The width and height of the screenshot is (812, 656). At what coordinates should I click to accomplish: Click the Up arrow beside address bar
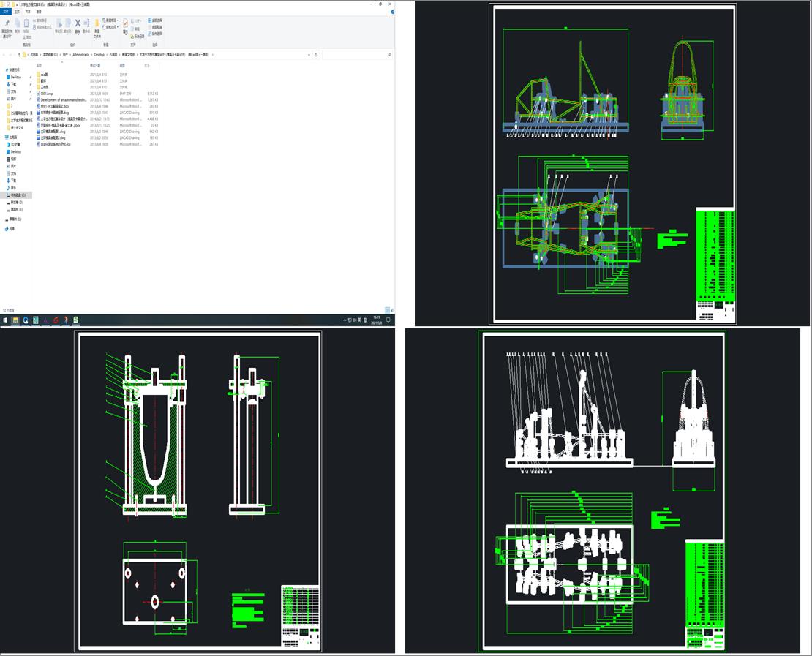[19, 54]
